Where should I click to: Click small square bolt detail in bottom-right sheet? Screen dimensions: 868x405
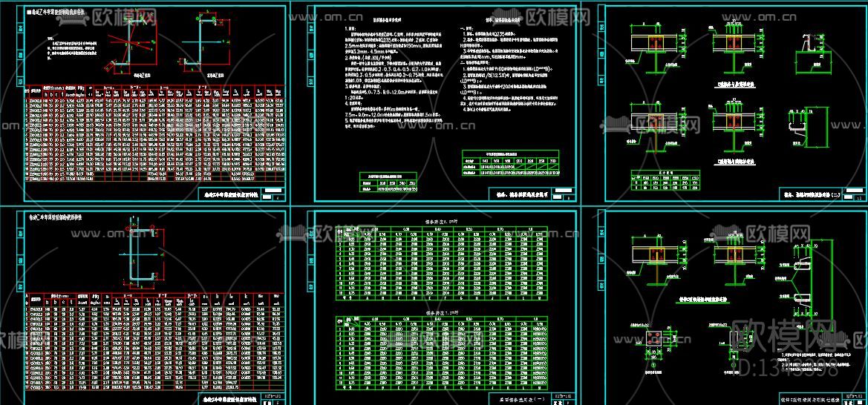[655, 339]
